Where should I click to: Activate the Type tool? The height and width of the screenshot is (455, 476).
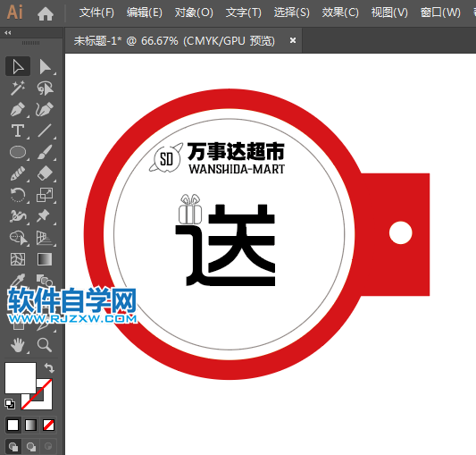[x=18, y=131]
